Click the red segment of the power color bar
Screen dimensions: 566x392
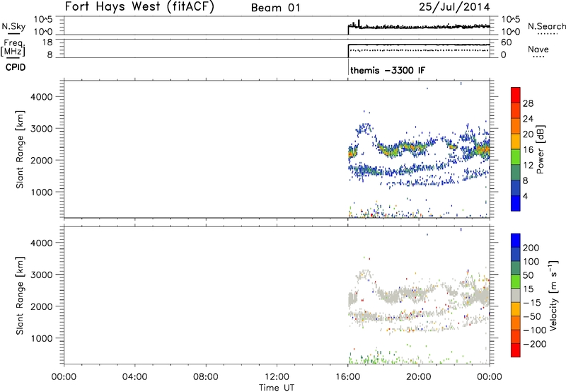pos(516,95)
